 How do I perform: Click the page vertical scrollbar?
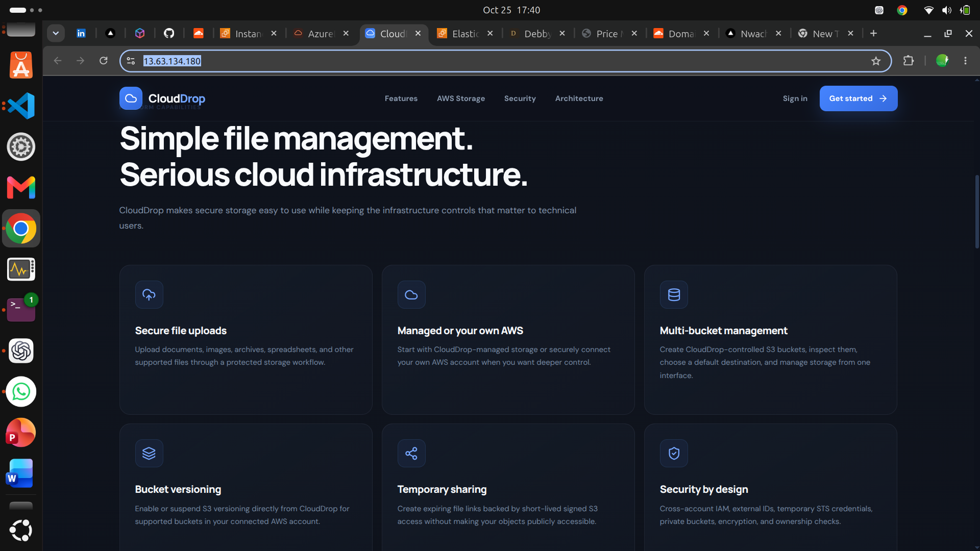pyautogui.click(x=976, y=212)
